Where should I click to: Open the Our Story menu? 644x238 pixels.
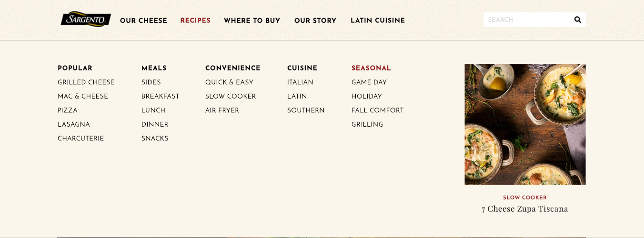pos(315,20)
